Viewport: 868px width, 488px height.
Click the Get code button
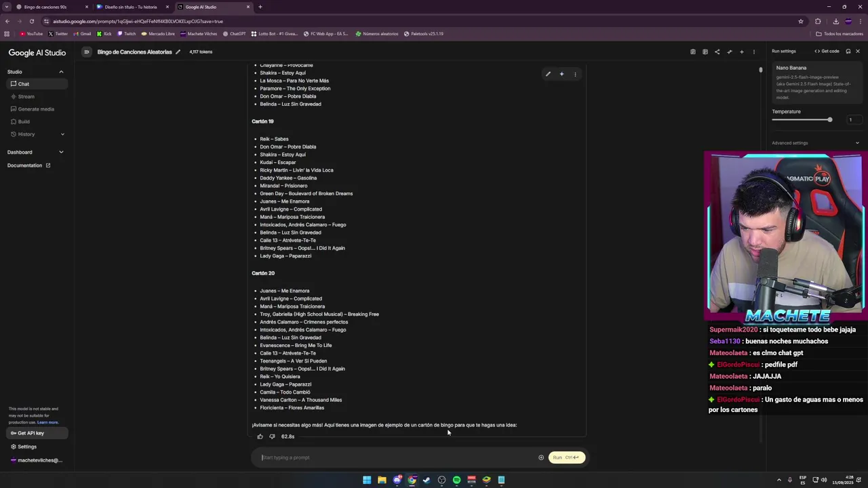coord(827,52)
